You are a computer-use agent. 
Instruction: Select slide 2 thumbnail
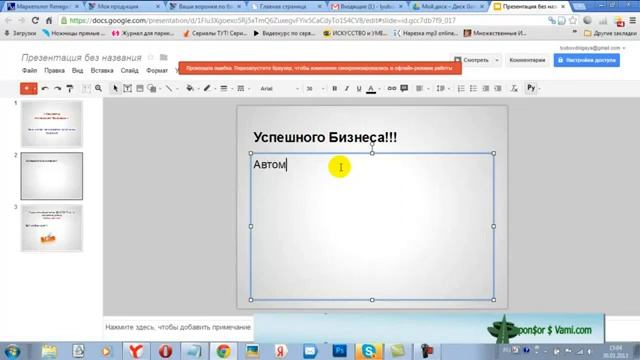(52, 176)
